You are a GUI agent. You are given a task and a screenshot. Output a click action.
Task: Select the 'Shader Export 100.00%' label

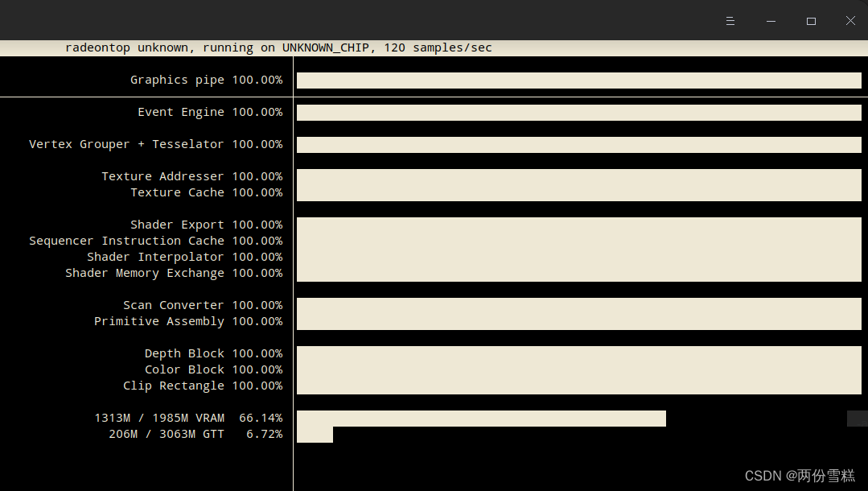pyautogui.click(x=207, y=225)
